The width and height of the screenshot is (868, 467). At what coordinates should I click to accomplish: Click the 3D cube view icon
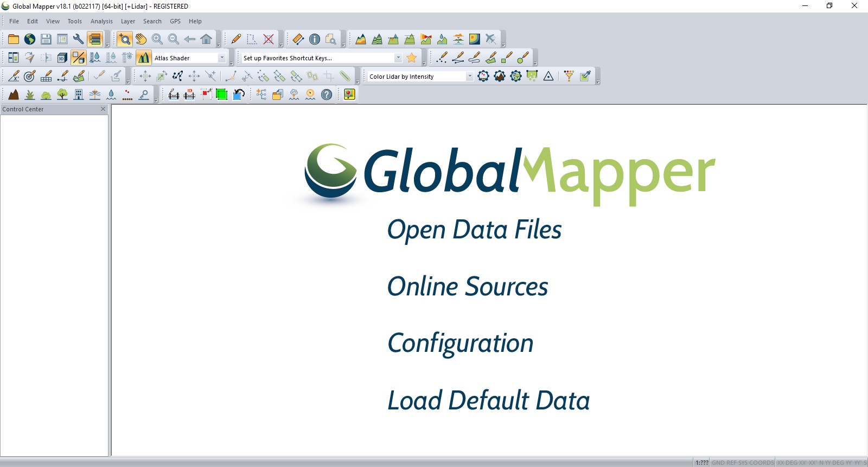click(62, 58)
